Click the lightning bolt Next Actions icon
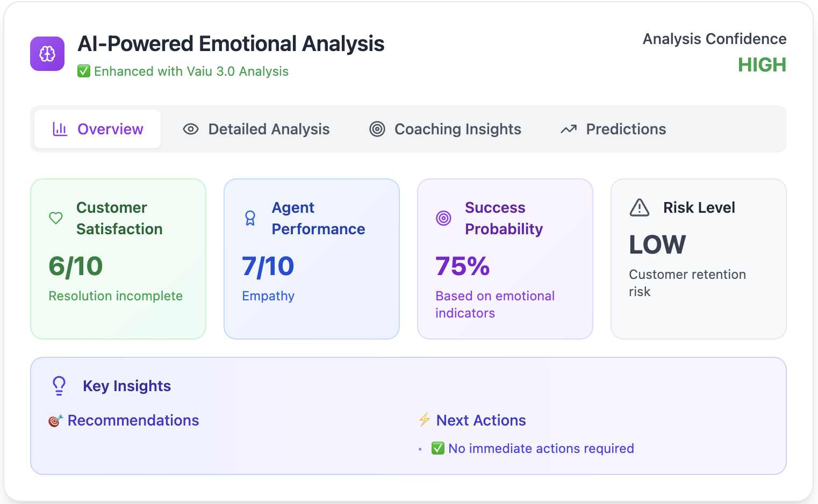Viewport: 818px width, 504px height. click(x=425, y=420)
